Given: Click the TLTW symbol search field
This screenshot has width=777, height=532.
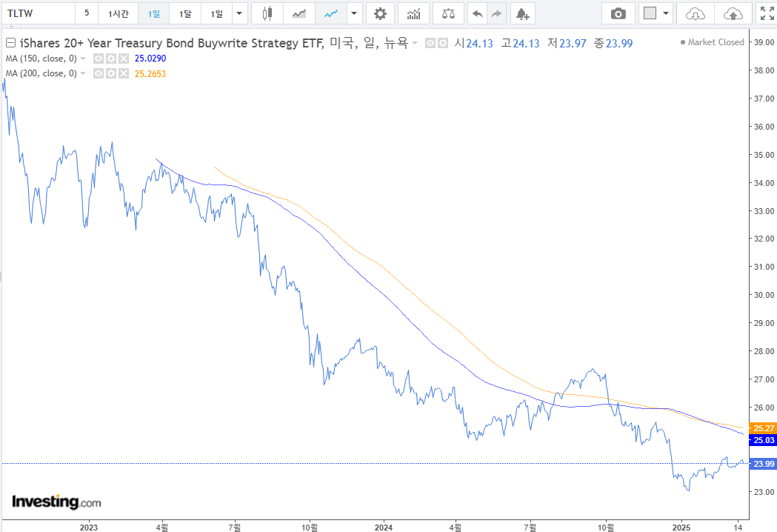Looking at the screenshot, I should click(x=39, y=13).
